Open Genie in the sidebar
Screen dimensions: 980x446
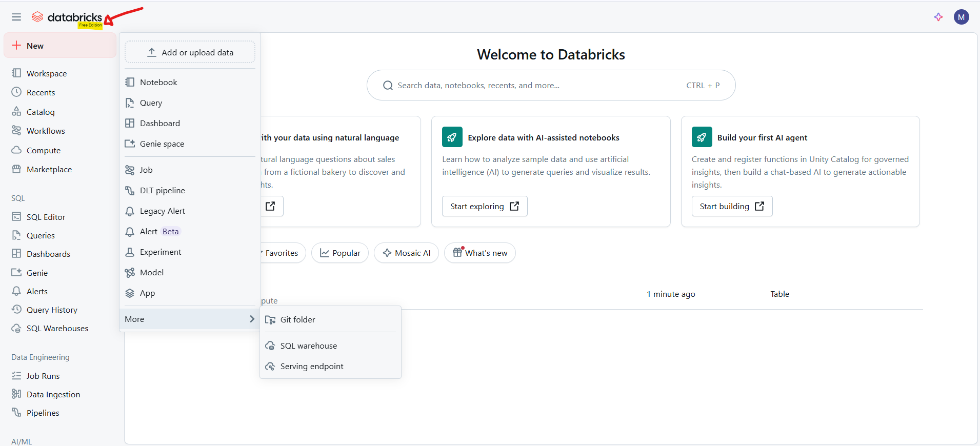(37, 273)
